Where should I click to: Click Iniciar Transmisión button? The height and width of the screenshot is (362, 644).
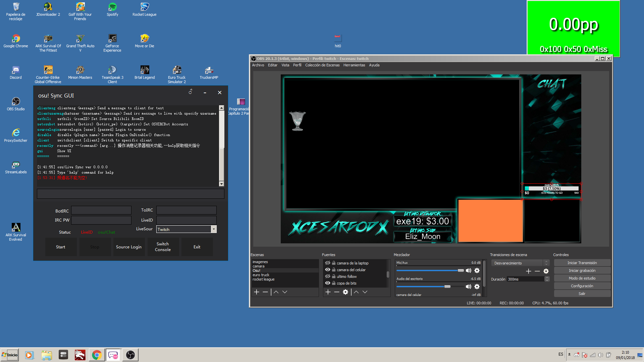[582, 263]
